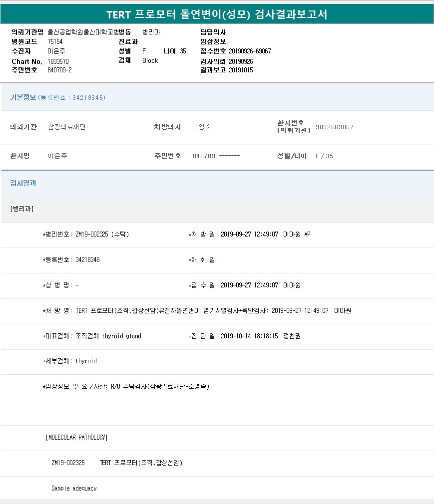Select 'TERT 프로모터(조직,갑상선암)' test name
This screenshot has height=504, width=434.
click(141, 463)
